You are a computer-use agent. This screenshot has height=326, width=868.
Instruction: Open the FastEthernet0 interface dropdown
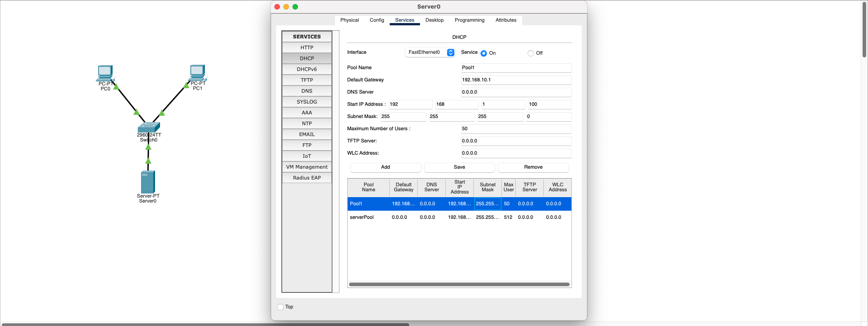[430, 52]
